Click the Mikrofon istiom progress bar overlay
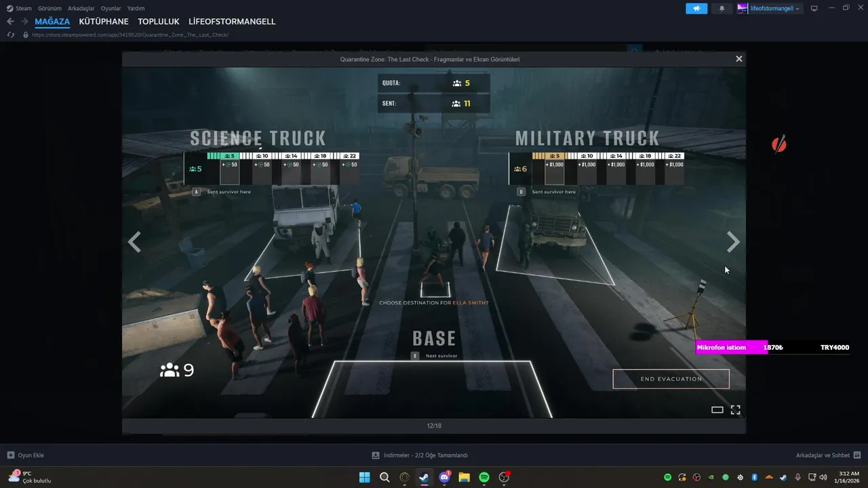This screenshot has width=868, height=488. click(x=773, y=348)
